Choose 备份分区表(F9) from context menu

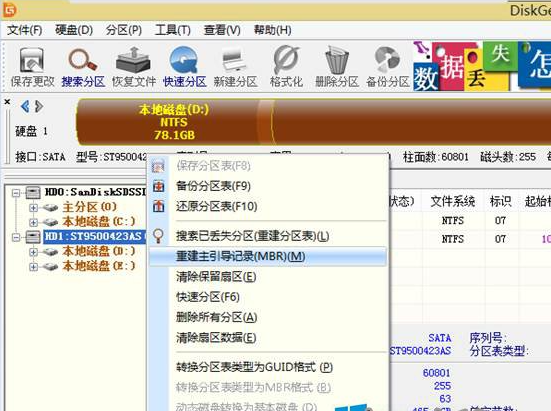point(268,186)
